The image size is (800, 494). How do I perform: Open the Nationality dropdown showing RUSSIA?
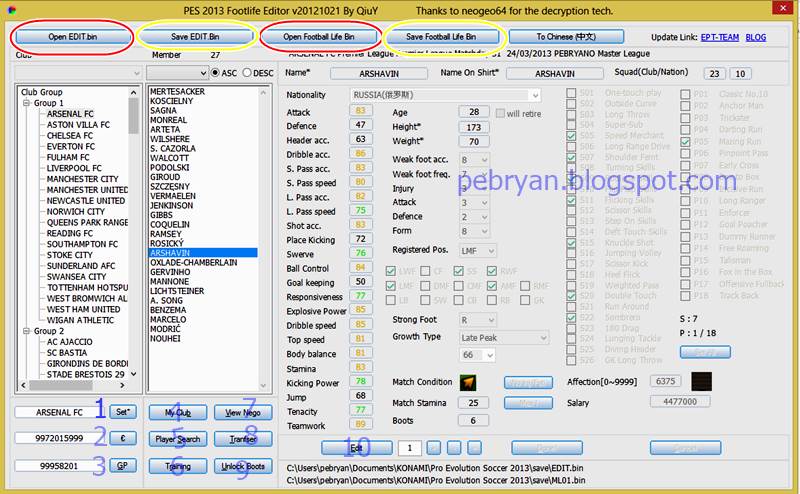(445, 95)
